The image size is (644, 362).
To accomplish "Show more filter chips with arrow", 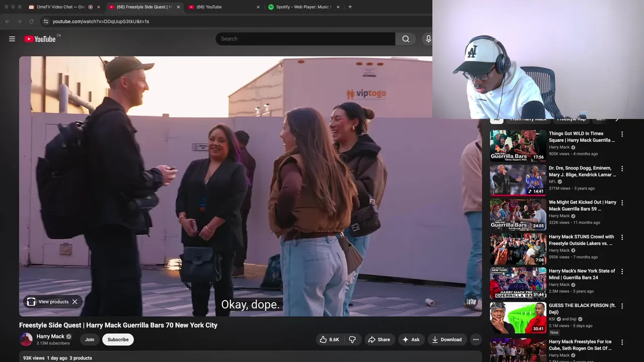I will click(617, 119).
